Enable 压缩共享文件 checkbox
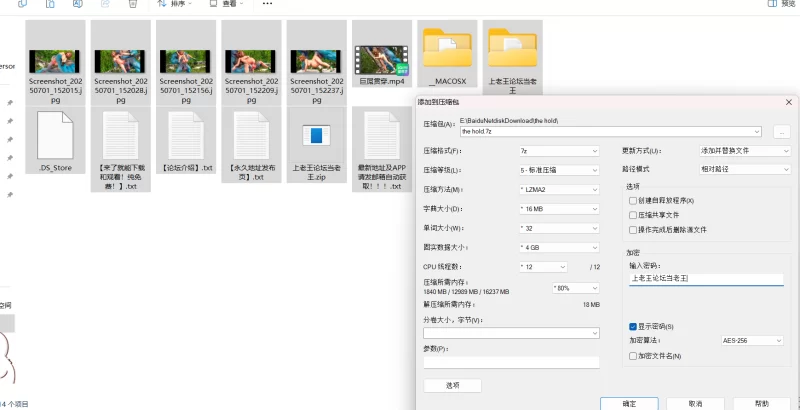 click(x=633, y=215)
